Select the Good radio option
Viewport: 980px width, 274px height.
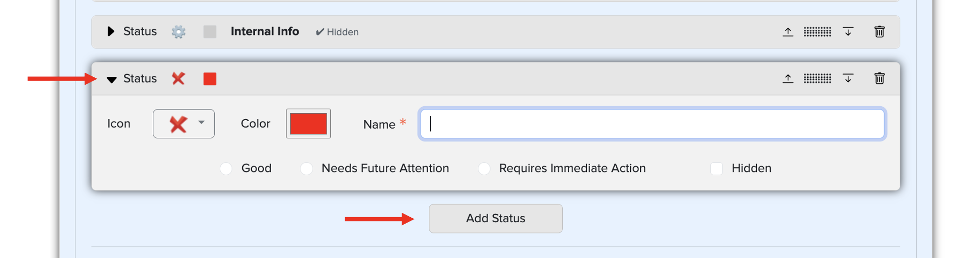pyautogui.click(x=226, y=168)
